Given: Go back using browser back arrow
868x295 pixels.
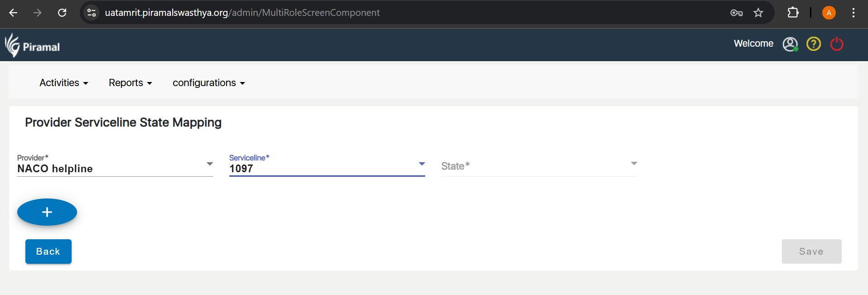Looking at the screenshot, I should (x=14, y=13).
